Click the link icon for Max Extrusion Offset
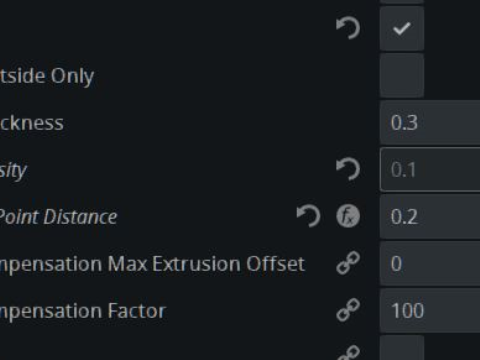Screen dimensions: 480x360 click(348, 263)
